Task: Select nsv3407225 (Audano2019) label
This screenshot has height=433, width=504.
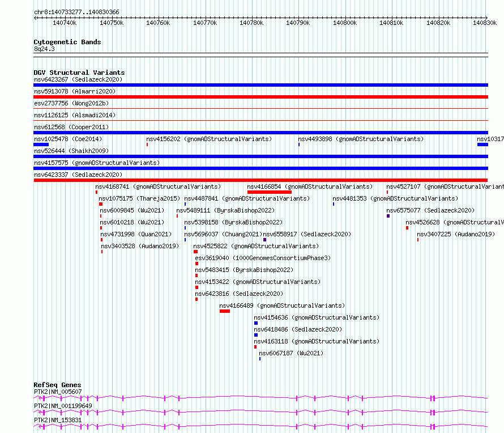Action: [x=456, y=234]
